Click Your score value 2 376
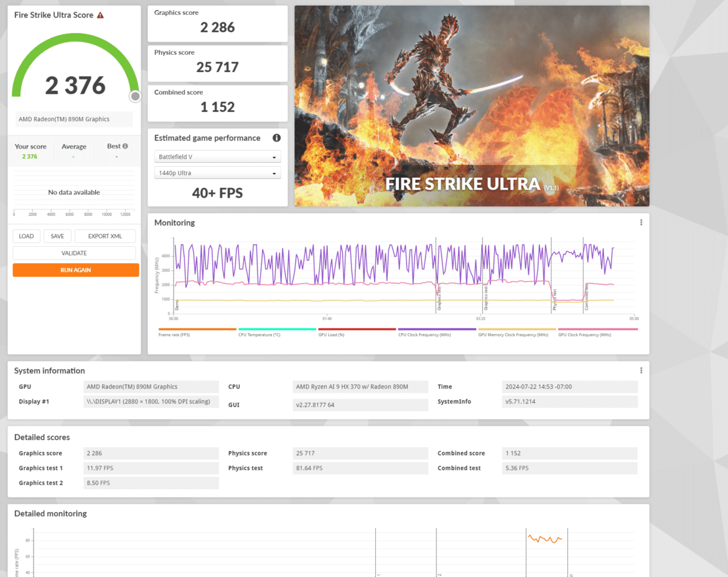 pyautogui.click(x=30, y=157)
